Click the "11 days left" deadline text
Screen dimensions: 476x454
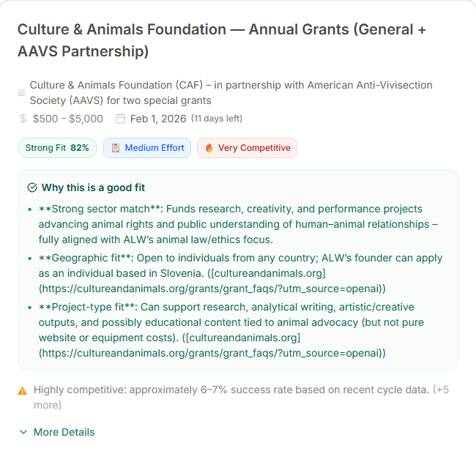217,119
